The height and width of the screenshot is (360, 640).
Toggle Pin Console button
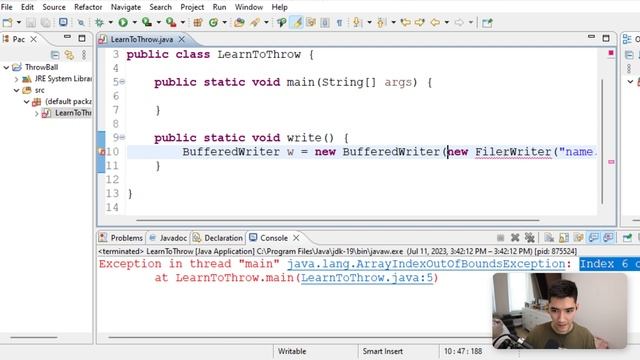click(x=627, y=238)
